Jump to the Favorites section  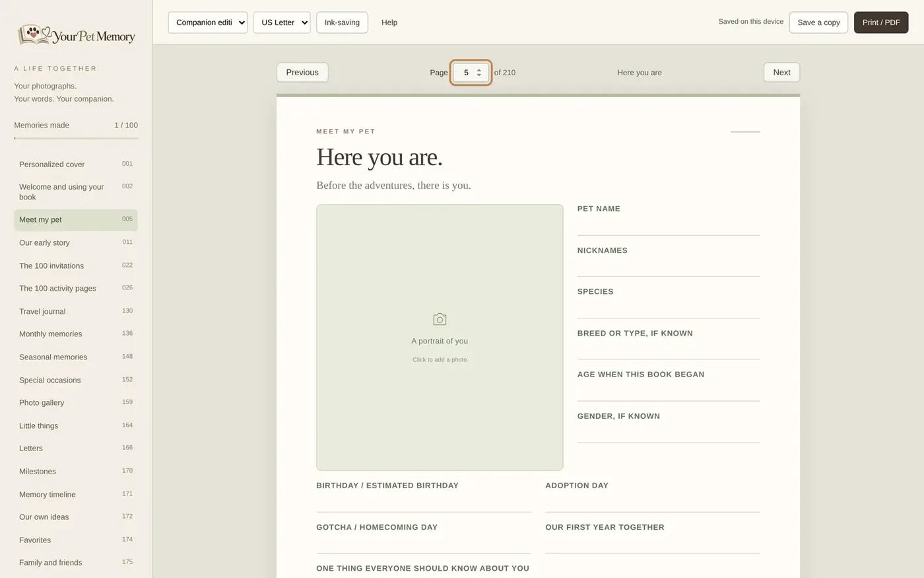tap(76, 540)
